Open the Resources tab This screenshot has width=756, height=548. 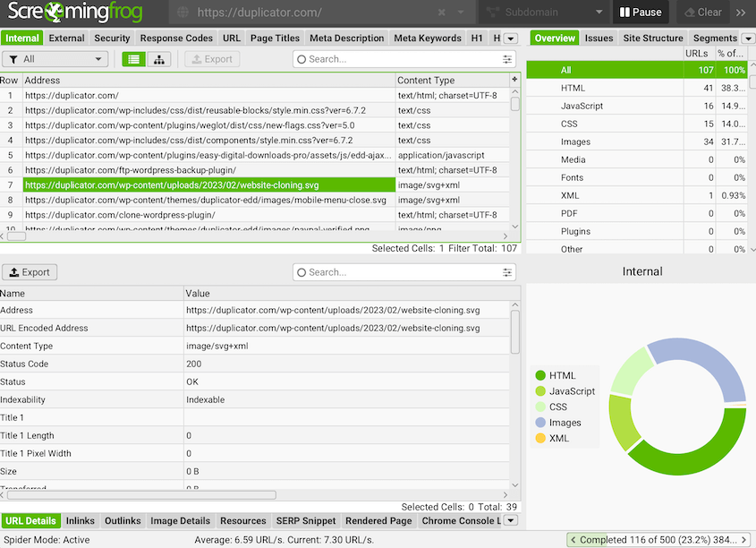pyautogui.click(x=243, y=521)
